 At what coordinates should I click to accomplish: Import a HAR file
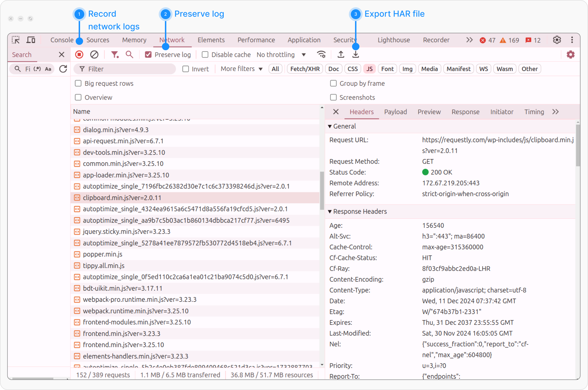click(x=341, y=54)
